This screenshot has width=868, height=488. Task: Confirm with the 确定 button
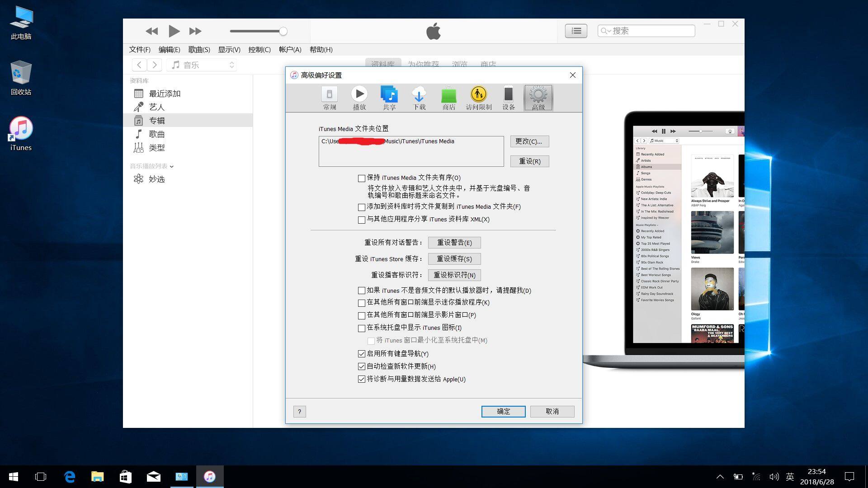click(x=503, y=411)
